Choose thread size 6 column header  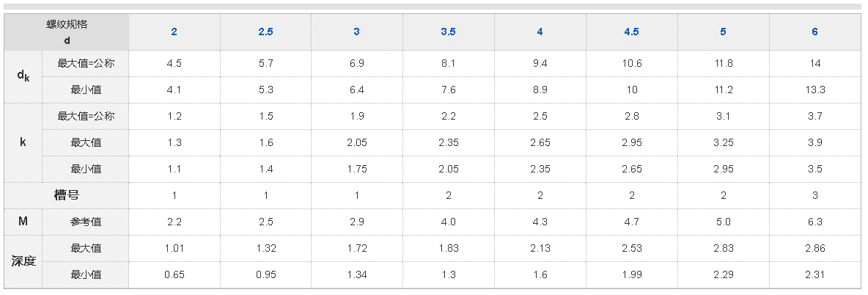pyautogui.click(x=814, y=32)
